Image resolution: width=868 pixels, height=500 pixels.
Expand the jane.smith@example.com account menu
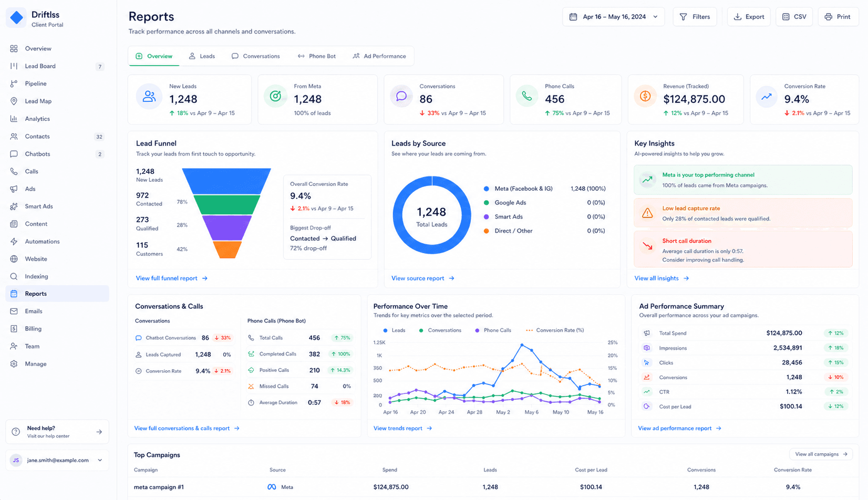[x=57, y=460]
